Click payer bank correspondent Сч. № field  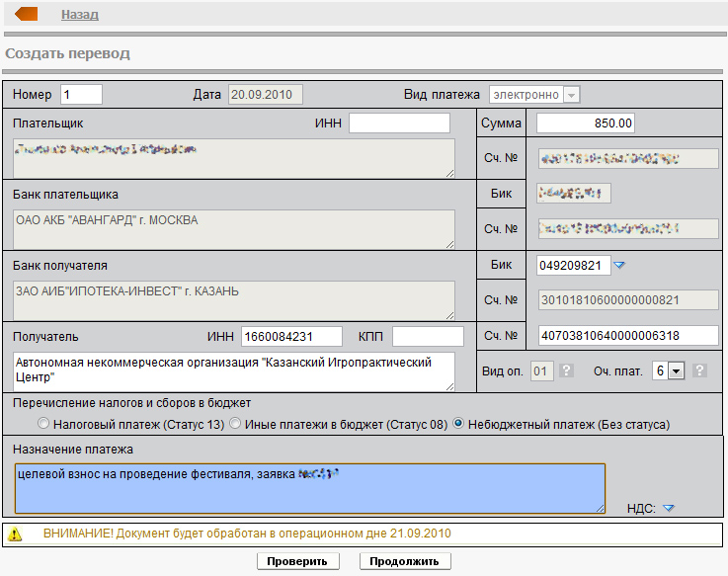(x=628, y=228)
